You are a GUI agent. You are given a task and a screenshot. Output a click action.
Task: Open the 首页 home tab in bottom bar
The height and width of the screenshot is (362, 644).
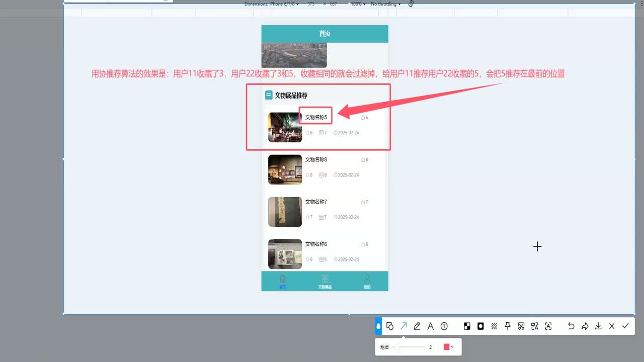[283, 282]
